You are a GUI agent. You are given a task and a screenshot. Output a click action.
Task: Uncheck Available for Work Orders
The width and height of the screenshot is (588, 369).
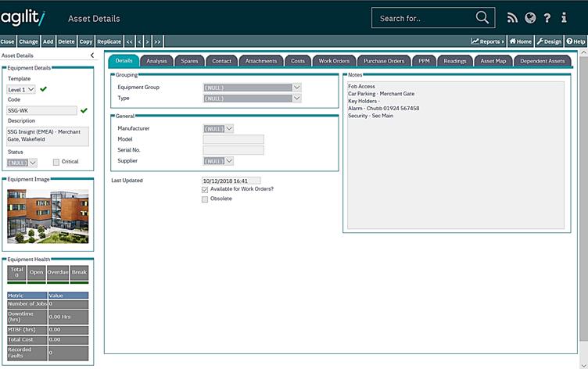pos(205,189)
